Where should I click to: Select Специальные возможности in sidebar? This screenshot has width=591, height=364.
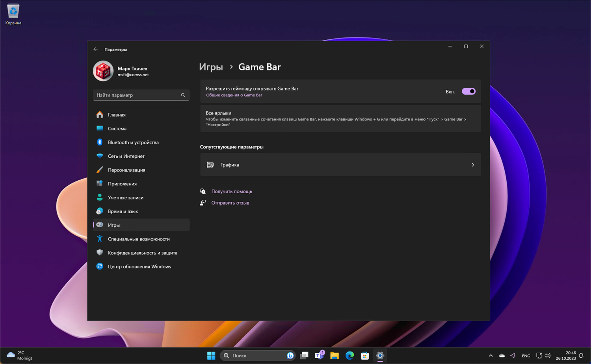[139, 239]
